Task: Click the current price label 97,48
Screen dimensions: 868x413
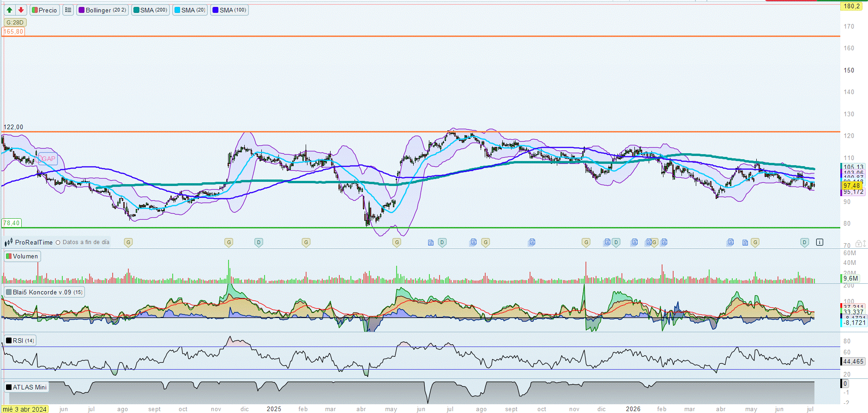Action: [x=852, y=186]
